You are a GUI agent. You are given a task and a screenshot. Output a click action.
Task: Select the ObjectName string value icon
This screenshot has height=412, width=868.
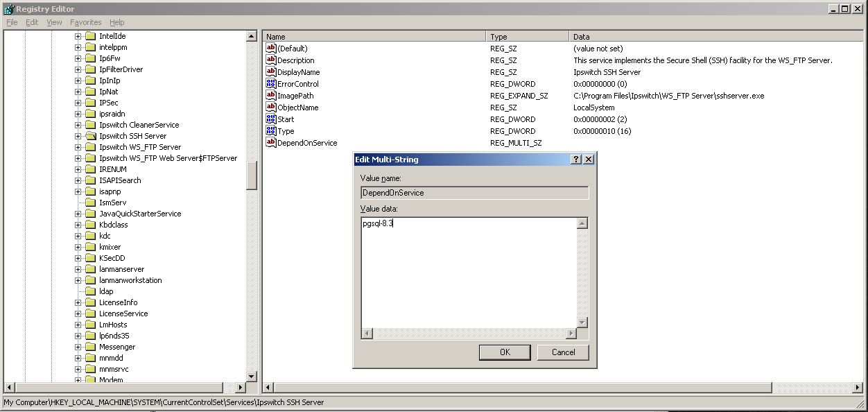(271, 108)
